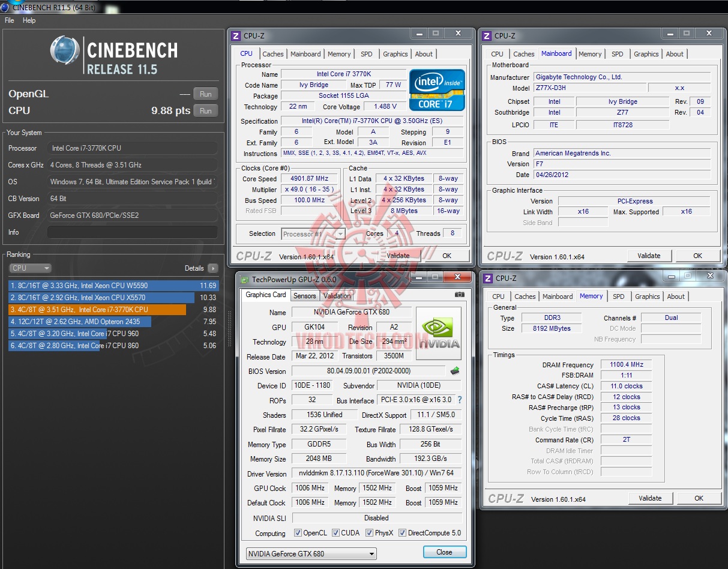Image resolution: width=728 pixels, height=569 pixels.
Task: Take screenshot with GPU-Z camera icon
Action: tap(460, 295)
